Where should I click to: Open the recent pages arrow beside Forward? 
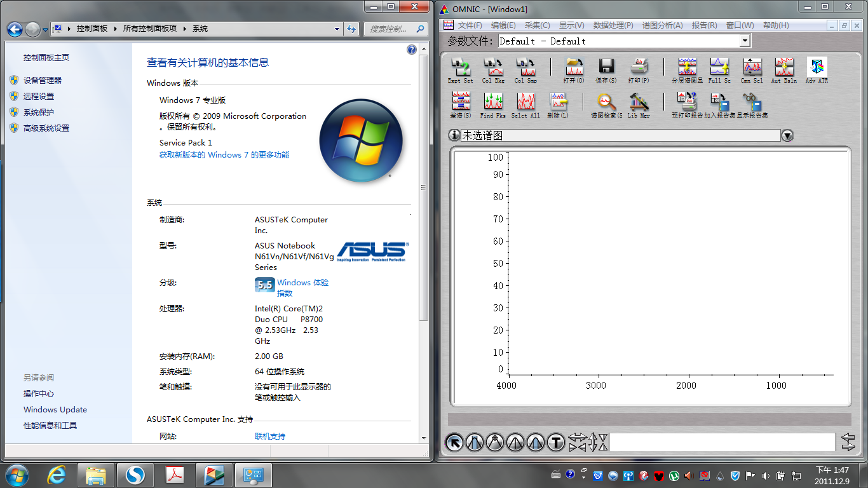(x=45, y=29)
